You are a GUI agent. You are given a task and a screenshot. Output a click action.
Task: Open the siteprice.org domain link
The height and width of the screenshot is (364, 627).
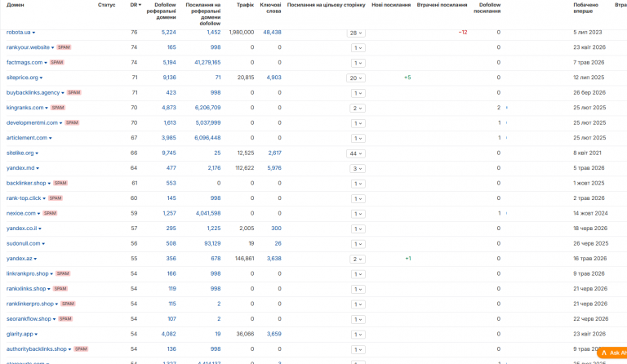[x=22, y=78]
